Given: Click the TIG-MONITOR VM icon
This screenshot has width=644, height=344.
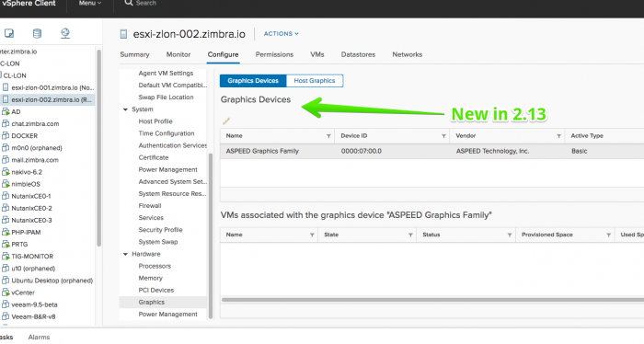Looking at the screenshot, I should tap(6, 257).
